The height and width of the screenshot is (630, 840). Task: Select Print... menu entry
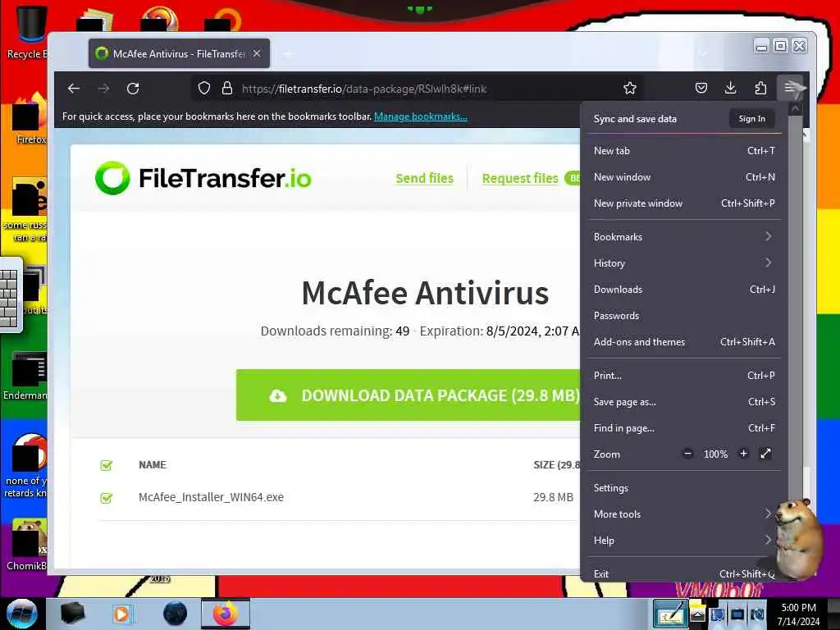tap(684, 376)
